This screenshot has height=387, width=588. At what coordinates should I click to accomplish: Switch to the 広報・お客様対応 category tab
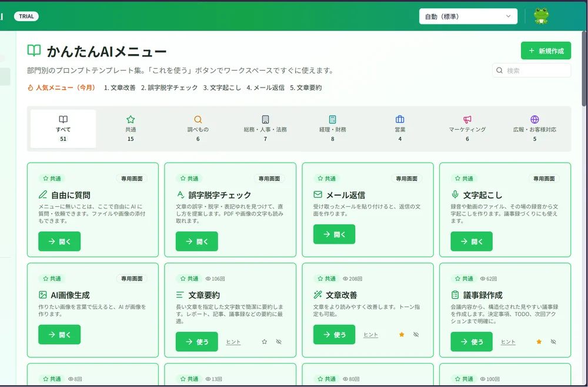(534, 129)
